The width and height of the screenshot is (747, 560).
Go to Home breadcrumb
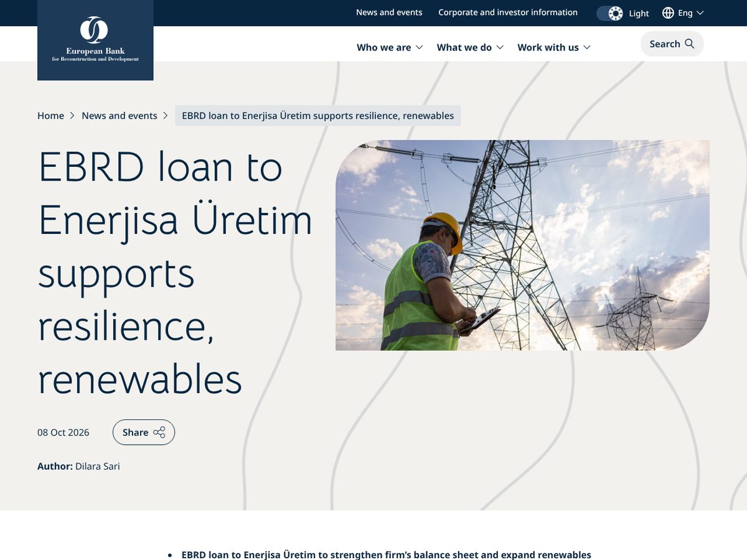(x=50, y=116)
